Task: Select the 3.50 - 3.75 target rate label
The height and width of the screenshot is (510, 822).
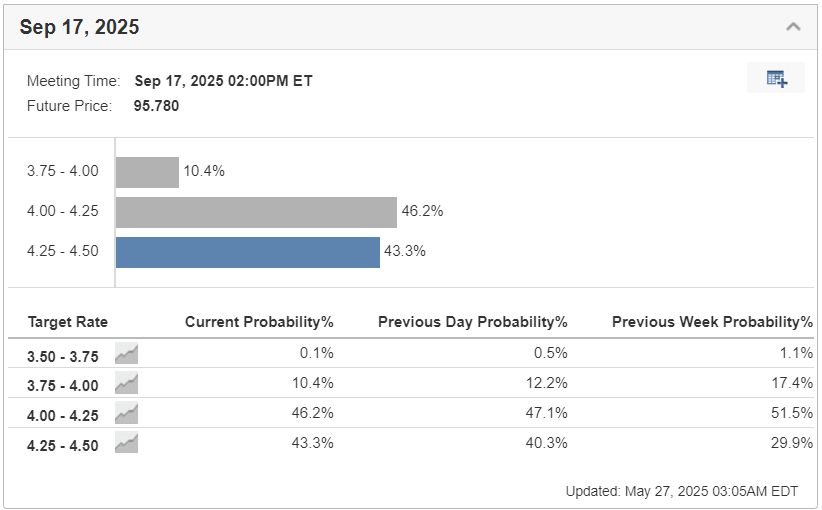Action: click(63, 354)
